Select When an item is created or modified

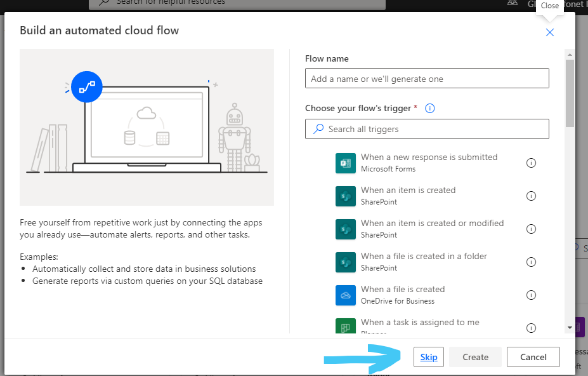coord(432,224)
